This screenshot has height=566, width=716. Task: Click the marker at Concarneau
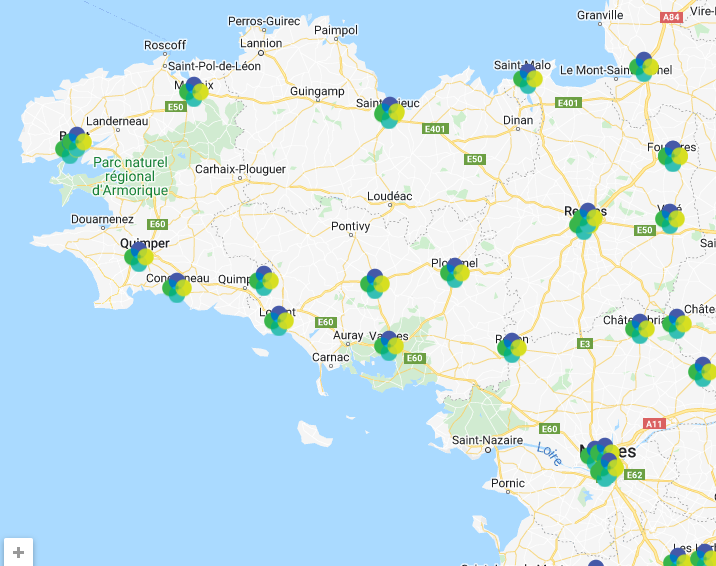click(x=177, y=288)
